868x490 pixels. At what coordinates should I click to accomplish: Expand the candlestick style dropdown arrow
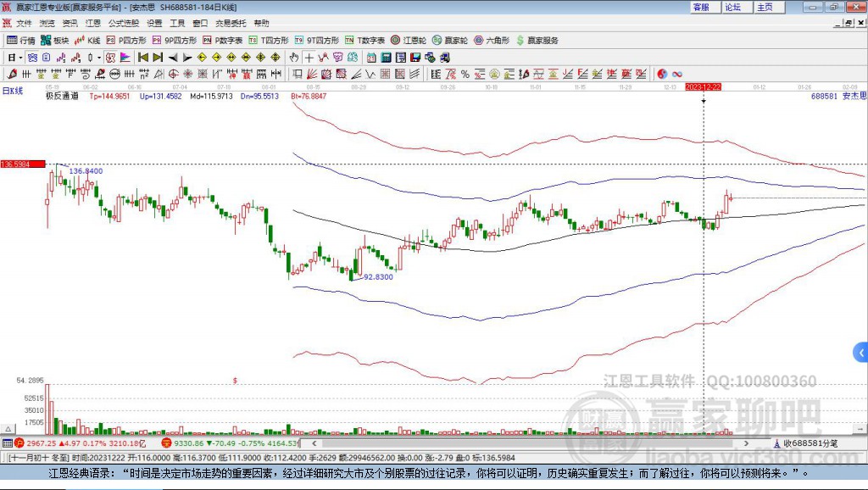pos(99,58)
